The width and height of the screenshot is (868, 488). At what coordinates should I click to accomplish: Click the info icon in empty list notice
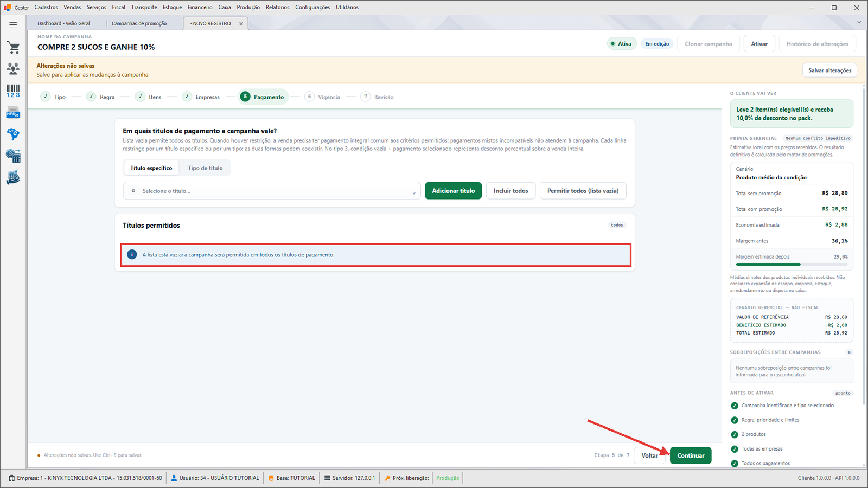[x=132, y=254]
